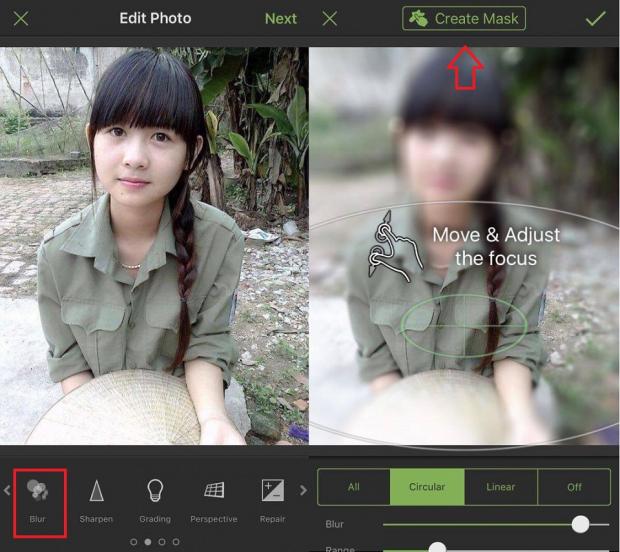The width and height of the screenshot is (620, 552).
Task: Close the Edit Photo screen
Action: (x=21, y=19)
